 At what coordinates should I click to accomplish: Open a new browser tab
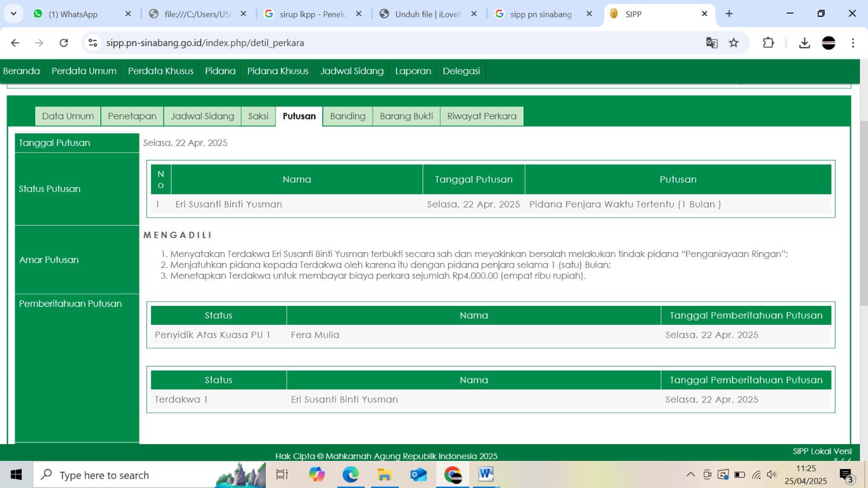click(729, 14)
